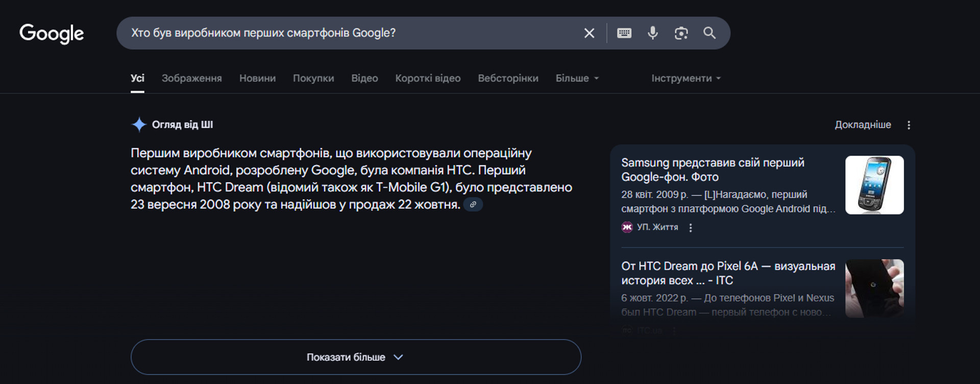The image size is (980, 384).
Task: Start voice search with the microphone
Action: [x=653, y=33]
